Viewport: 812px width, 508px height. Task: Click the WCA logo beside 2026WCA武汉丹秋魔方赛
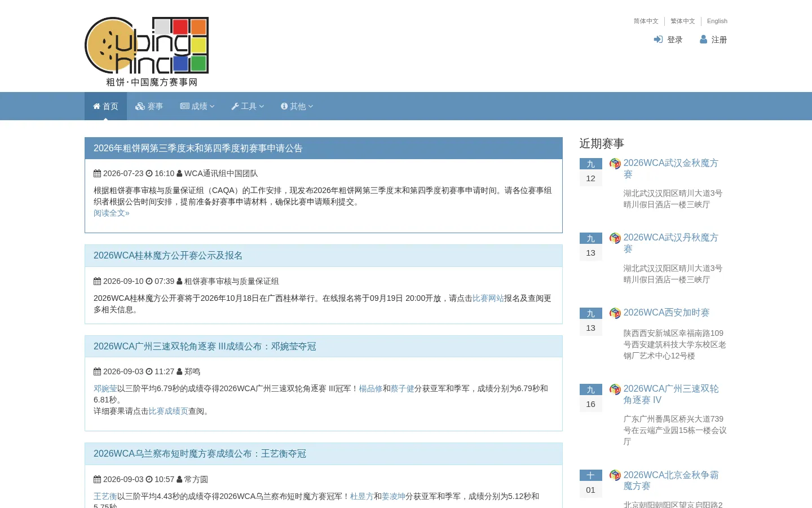pyautogui.click(x=615, y=238)
